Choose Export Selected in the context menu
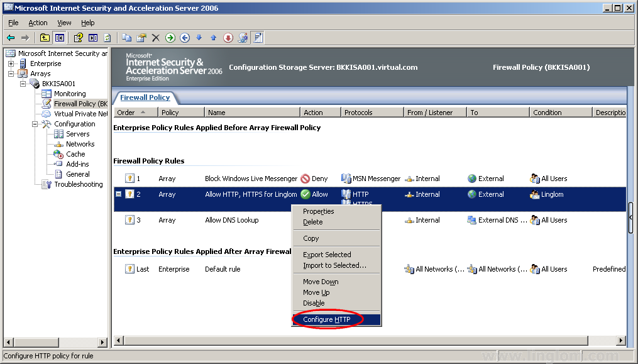638x364 pixels. tap(337, 255)
